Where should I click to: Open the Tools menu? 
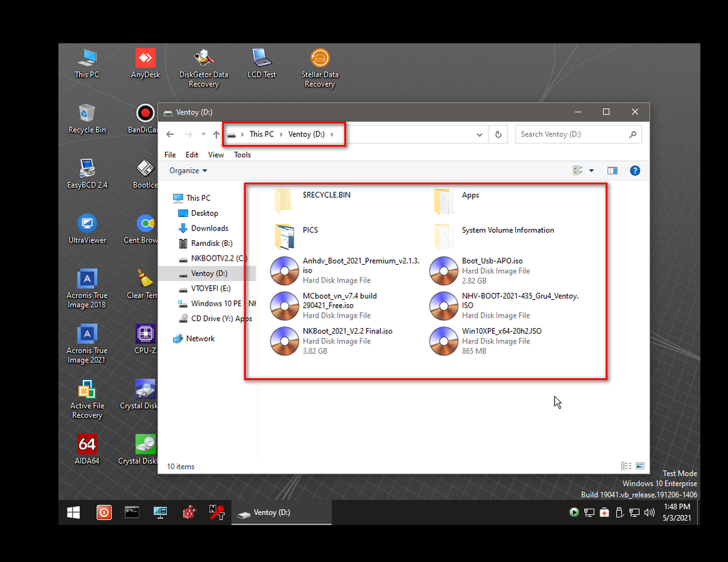tap(242, 155)
